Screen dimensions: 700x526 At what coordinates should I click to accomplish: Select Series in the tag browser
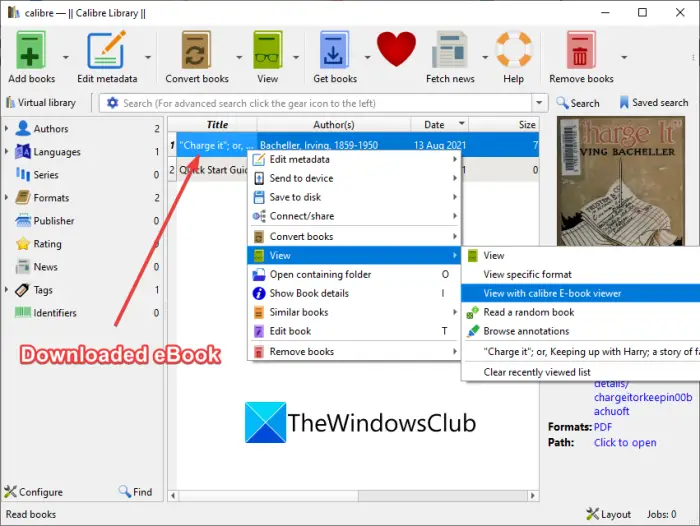[x=46, y=175]
